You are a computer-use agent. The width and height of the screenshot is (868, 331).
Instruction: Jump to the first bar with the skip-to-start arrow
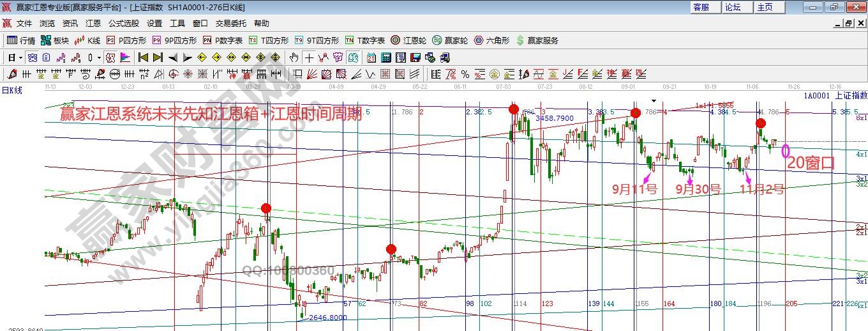[143, 58]
